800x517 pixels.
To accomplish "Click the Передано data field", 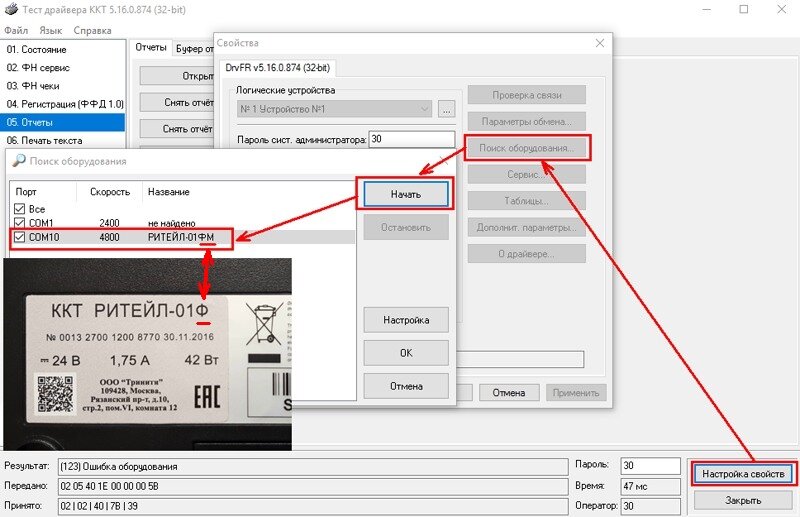I will click(x=313, y=486).
